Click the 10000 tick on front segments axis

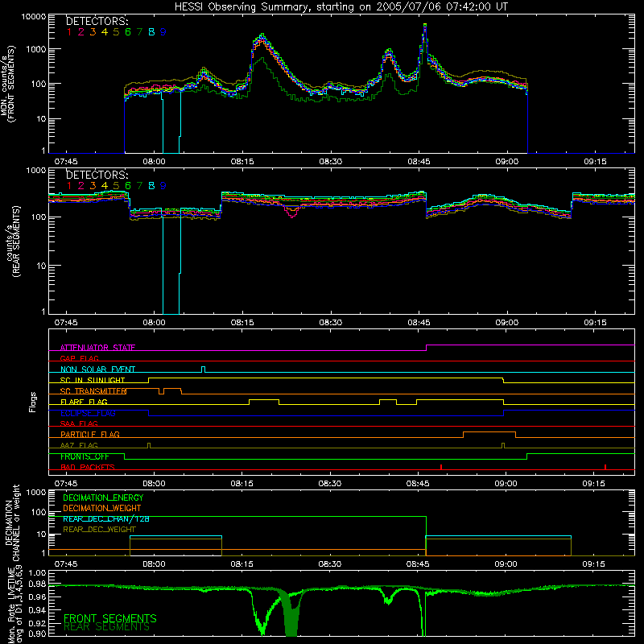(x=34, y=16)
